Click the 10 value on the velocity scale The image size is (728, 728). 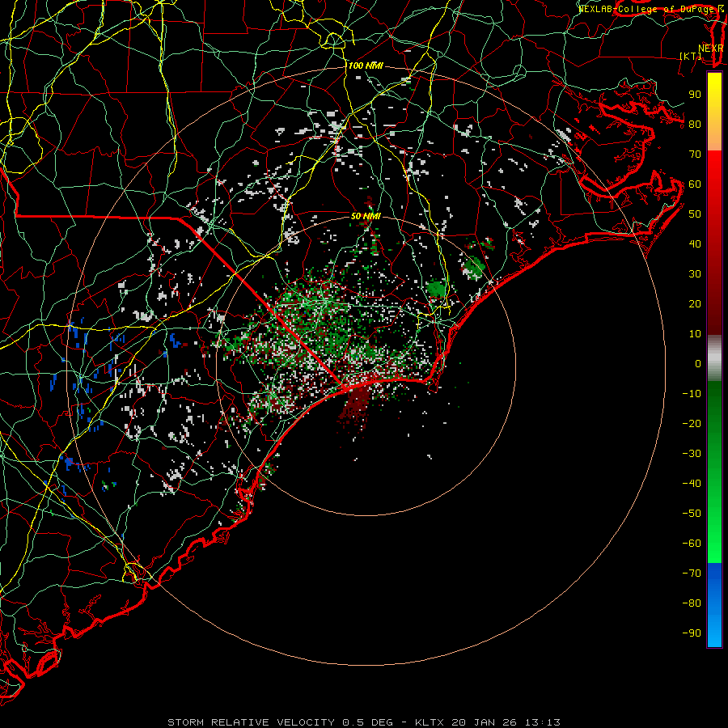pos(695,334)
